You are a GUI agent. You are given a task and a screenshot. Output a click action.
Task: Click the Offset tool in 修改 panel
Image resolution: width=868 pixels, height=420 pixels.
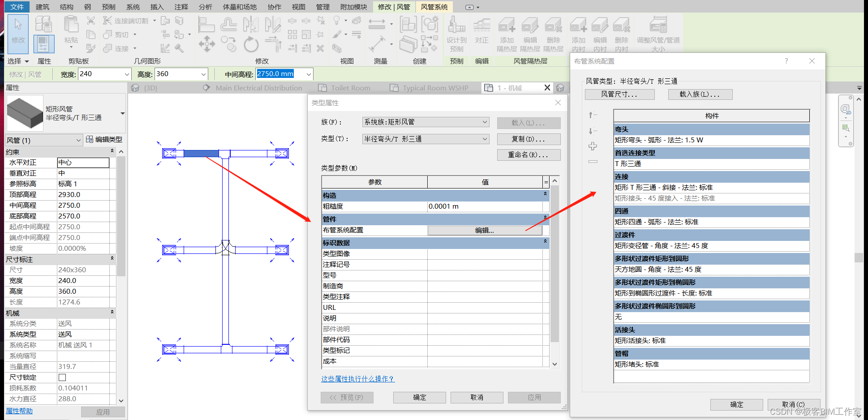tap(228, 24)
